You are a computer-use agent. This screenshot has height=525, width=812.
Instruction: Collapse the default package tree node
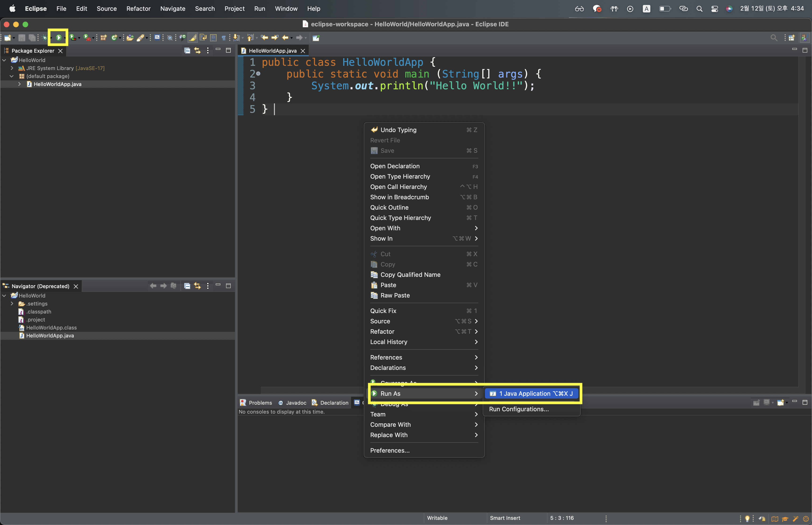pyautogui.click(x=12, y=76)
